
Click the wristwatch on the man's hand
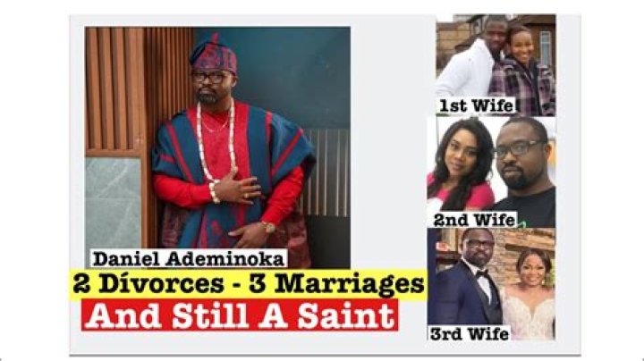tap(269, 226)
